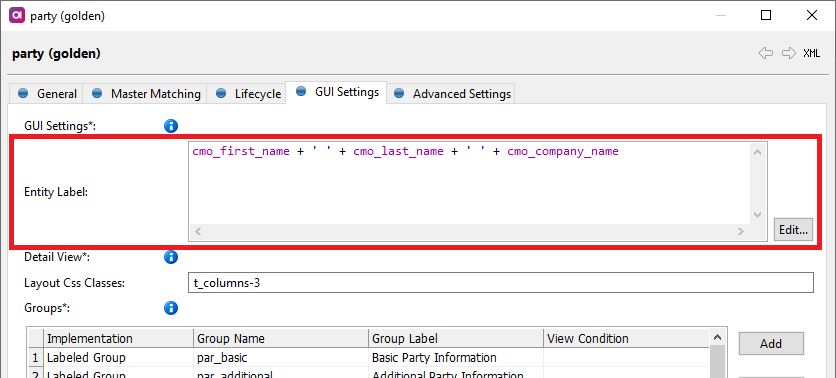The width and height of the screenshot is (836, 378).
Task: Click the Group Label column header
Action: click(456, 339)
